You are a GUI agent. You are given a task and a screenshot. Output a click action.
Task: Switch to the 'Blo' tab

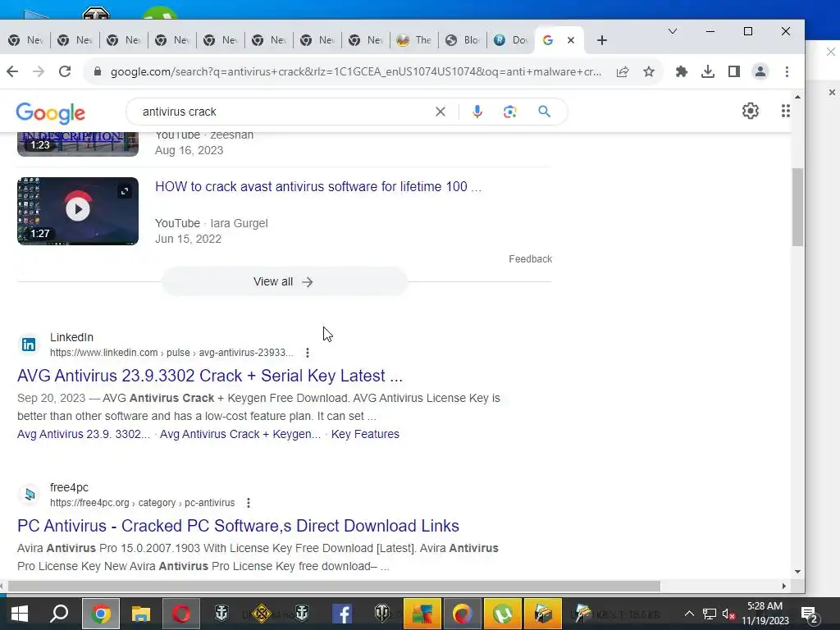click(x=463, y=40)
